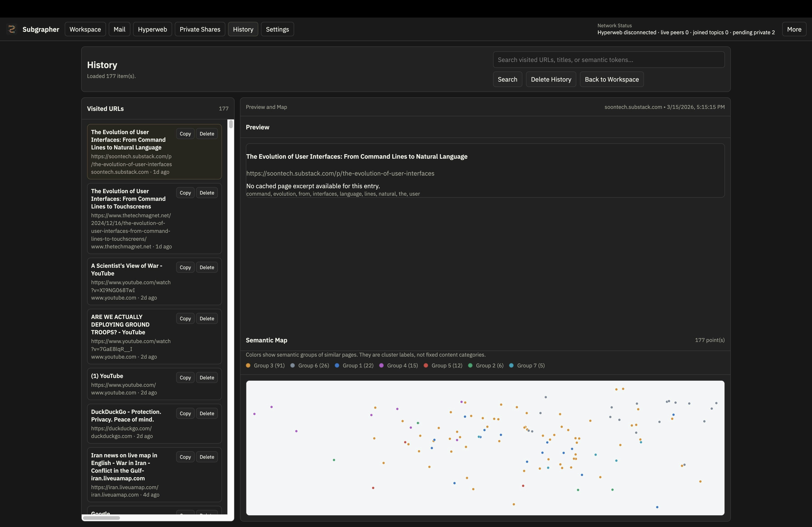
Task: Select Group 6 gray legend dot
Action: [292, 365]
